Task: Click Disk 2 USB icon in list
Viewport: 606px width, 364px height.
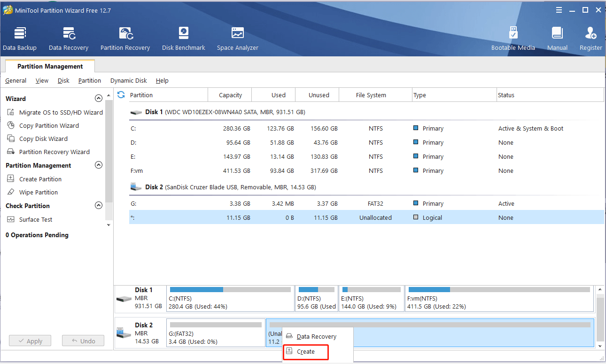Action: click(136, 187)
